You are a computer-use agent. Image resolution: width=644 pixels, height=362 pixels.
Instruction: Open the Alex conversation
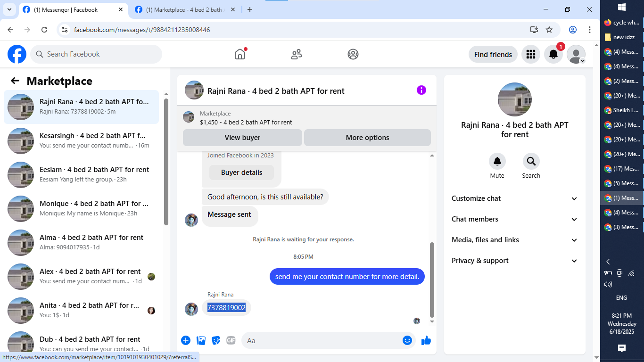click(x=82, y=277)
